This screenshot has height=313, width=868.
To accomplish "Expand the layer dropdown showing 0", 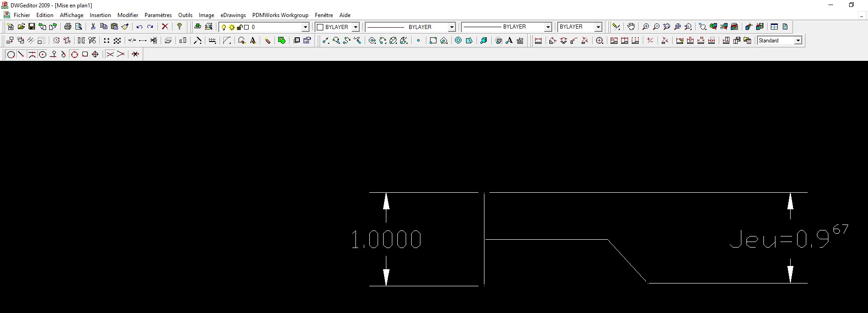I will coord(305,27).
